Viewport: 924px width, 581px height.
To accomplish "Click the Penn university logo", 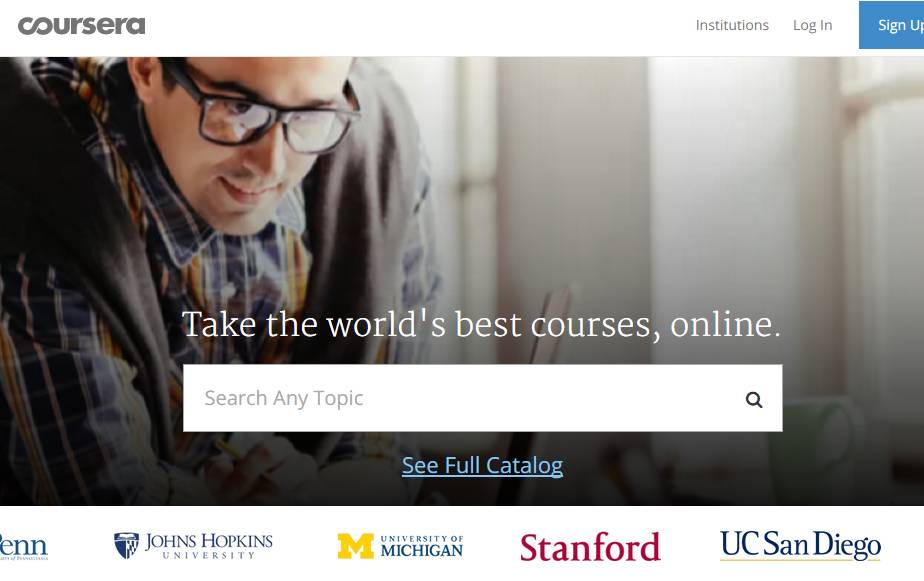I will 24,547.
